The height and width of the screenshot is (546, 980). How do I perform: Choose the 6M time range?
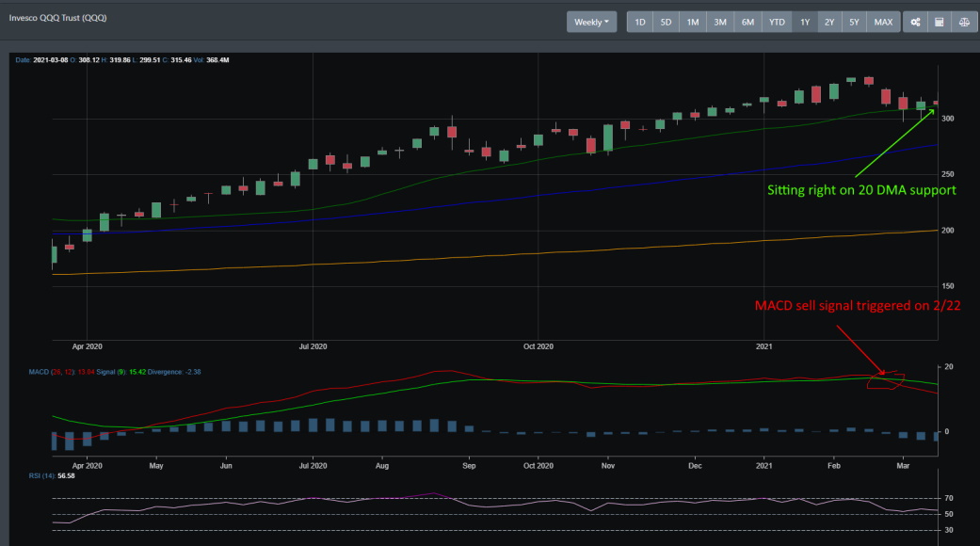click(x=747, y=22)
